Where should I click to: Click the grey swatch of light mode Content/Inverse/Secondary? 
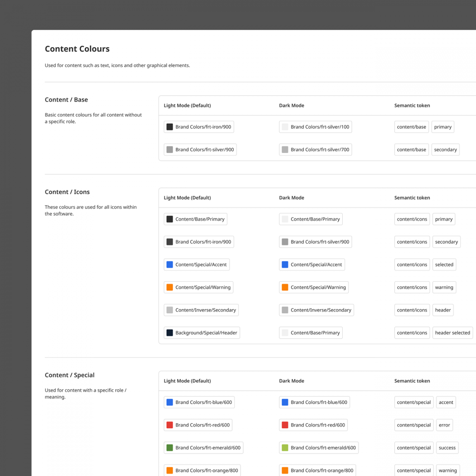click(x=169, y=310)
